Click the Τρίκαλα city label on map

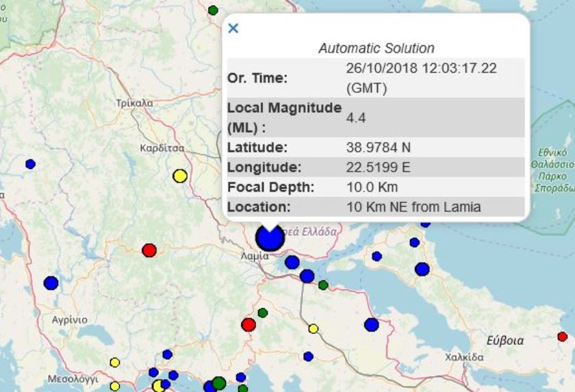pos(134,103)
